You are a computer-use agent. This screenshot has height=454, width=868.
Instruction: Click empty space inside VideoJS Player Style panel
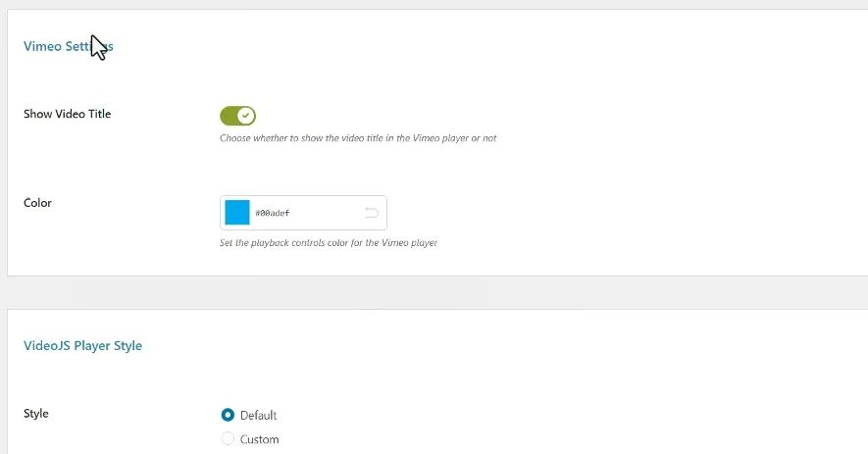pyautogui.click(x=588, y=392)
